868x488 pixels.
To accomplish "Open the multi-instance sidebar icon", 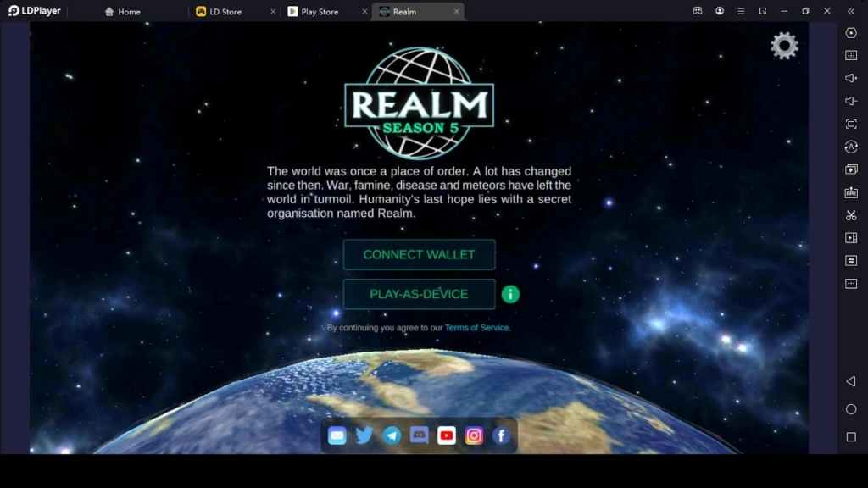I will tap(851, 169).
